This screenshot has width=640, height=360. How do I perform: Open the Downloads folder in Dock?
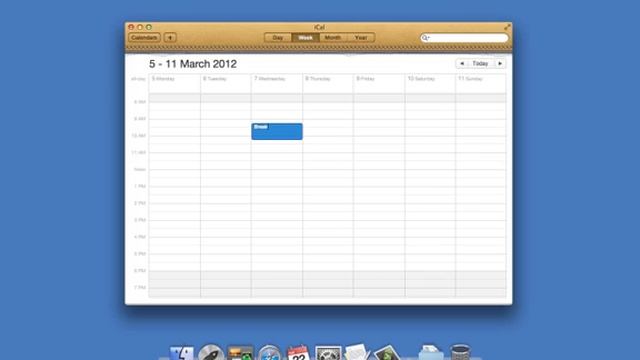431,353
